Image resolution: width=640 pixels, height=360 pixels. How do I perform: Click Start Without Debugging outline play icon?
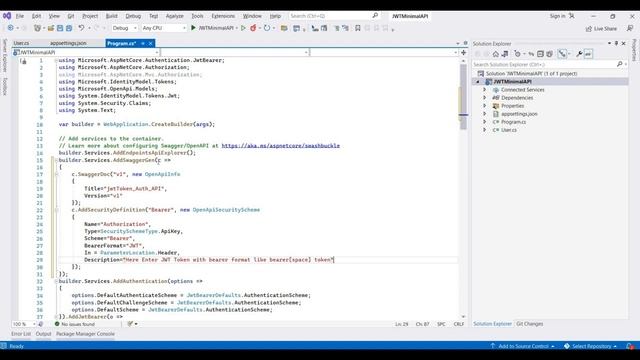click(243, 28)
